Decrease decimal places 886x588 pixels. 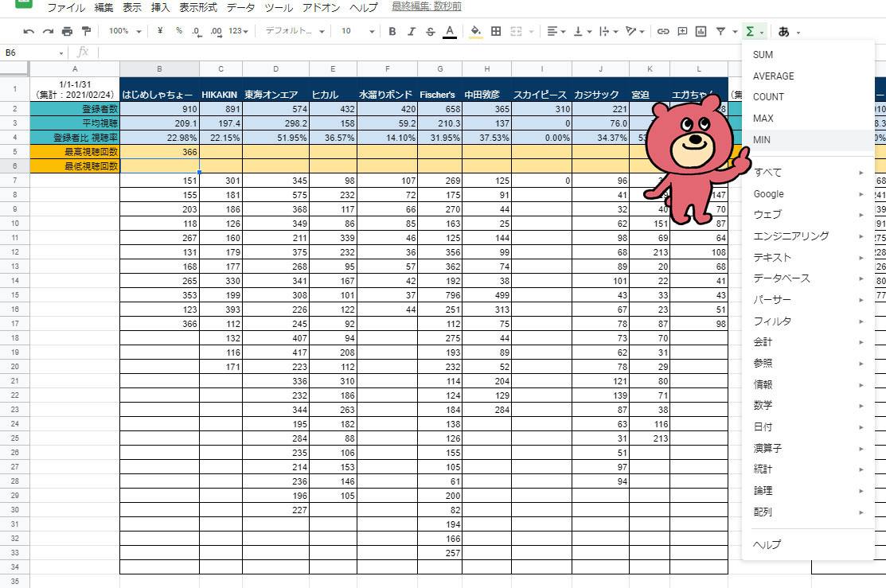(196, 32)
